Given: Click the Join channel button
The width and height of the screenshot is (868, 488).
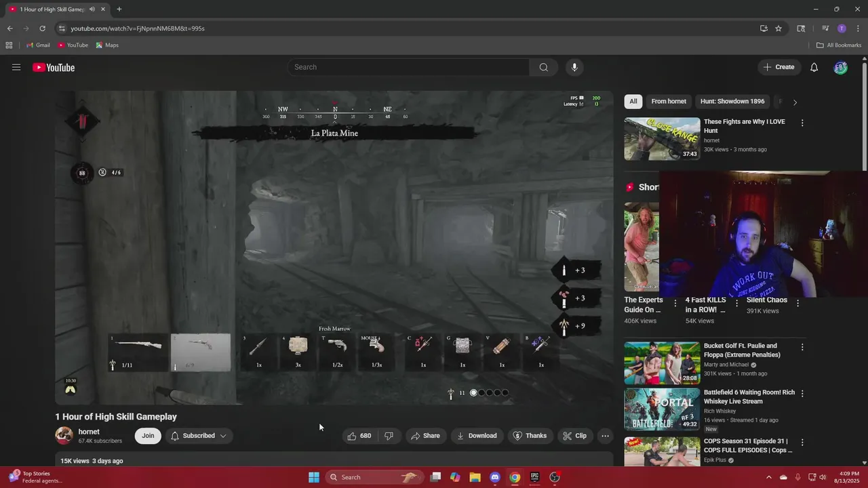Looking at the screenshot, I should 148,436.
